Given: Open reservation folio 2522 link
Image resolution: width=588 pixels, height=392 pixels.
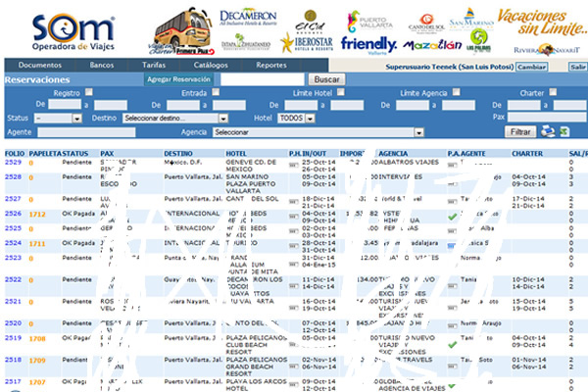Looking at the screenshot, I should click(13, 279).
